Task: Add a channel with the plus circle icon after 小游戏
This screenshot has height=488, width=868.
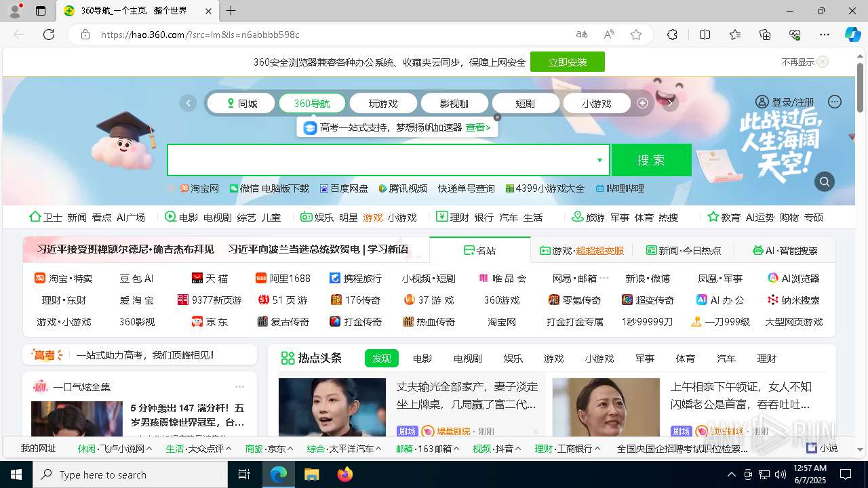Action: click(x=643, y=103)
